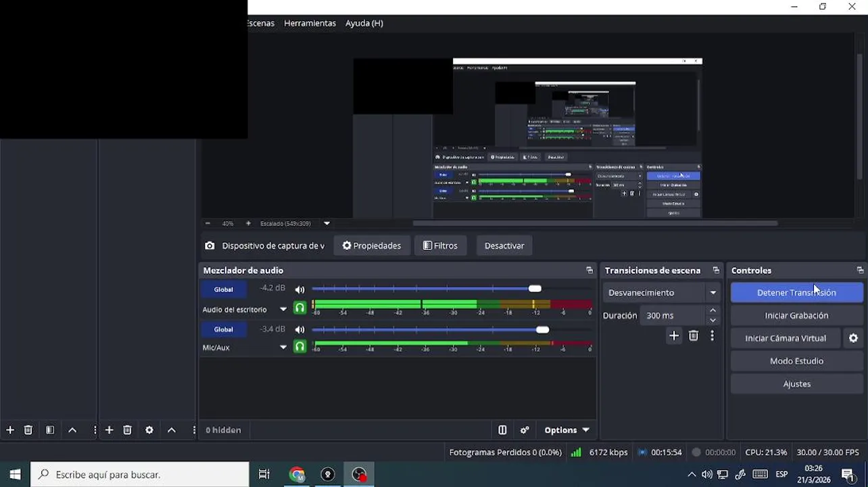The image size is (868, 487).
Task: Open transition three-dot properties menu
Action: [712, 335]
